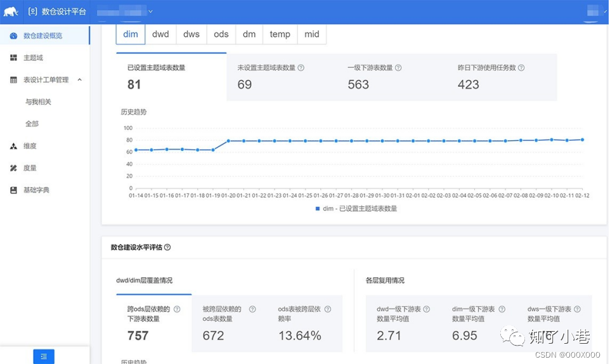Click help icon beside dws一级下游表
Screen dimensions: 610x364
(577, 309)
